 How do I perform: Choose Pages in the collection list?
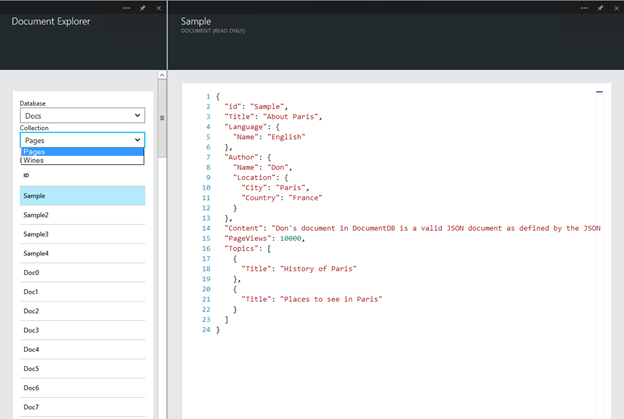82,152
